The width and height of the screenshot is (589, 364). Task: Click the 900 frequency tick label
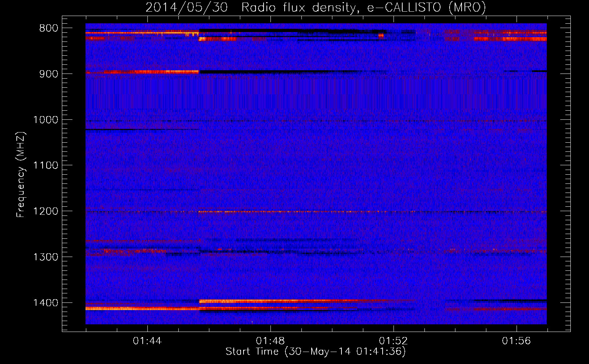click(49, 74)
